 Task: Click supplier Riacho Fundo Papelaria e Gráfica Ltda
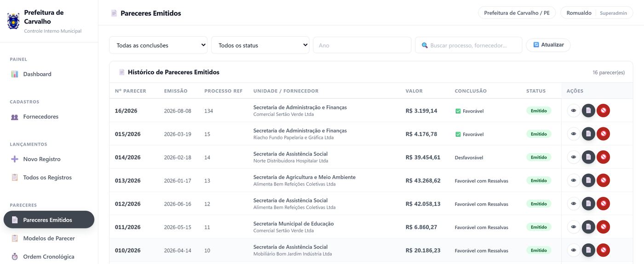(x=293, y=138)
